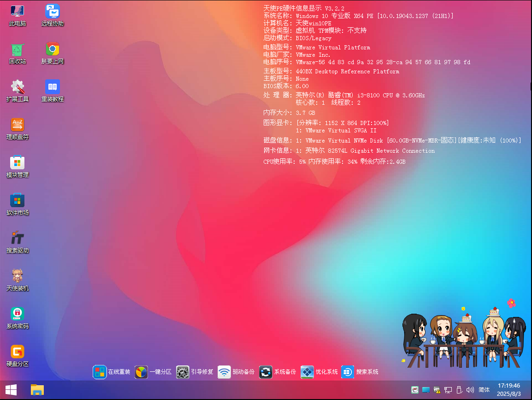Launch 引导修复 boot repair from the dock
The width and height of the screenshot is (532, 400).
tap(183, 372)
